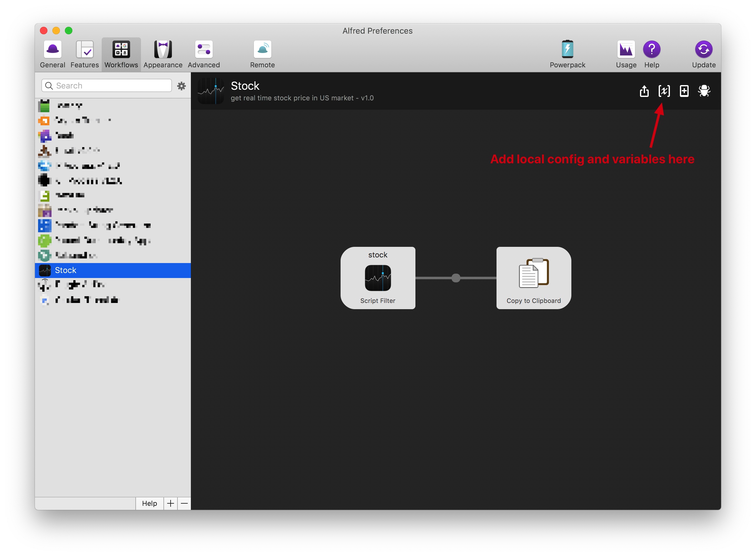Open the Powerpack preferences
This screenshot has width=756, height=556.
[x=567, y=54]
